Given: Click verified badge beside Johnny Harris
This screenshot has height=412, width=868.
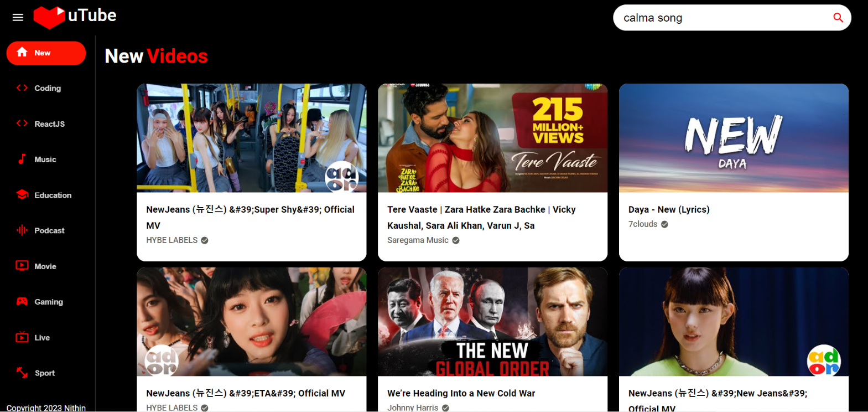Looking at the screenshot, I should pyautogui.click(x=445, y=408).
